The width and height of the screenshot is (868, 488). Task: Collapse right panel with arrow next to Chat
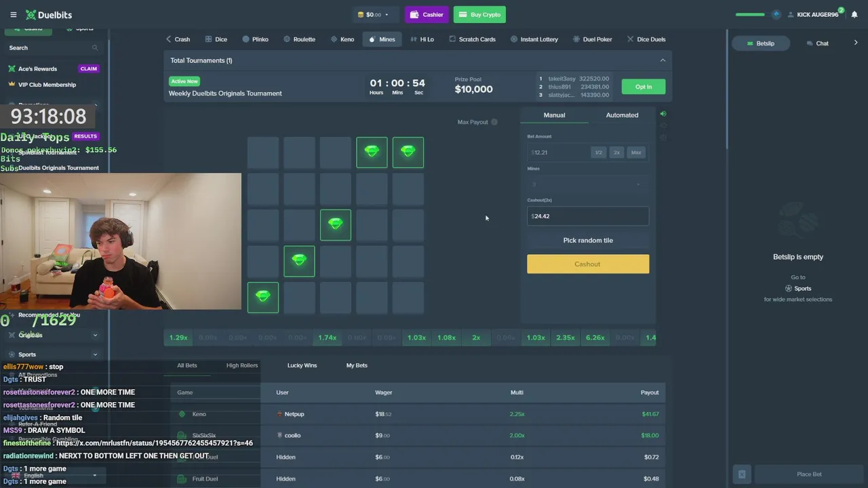coord(856,43)
